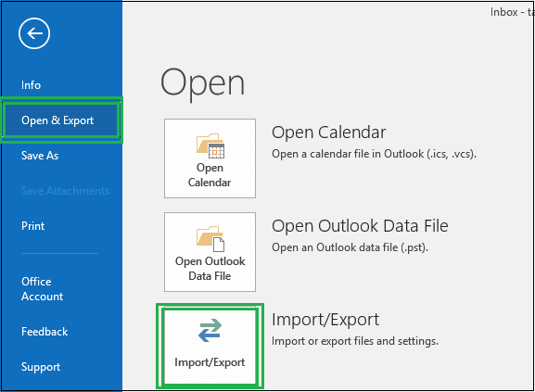Select Support in the sidebar
The image size is (535, 392).
pyautogui.click(x=41, y=367)
